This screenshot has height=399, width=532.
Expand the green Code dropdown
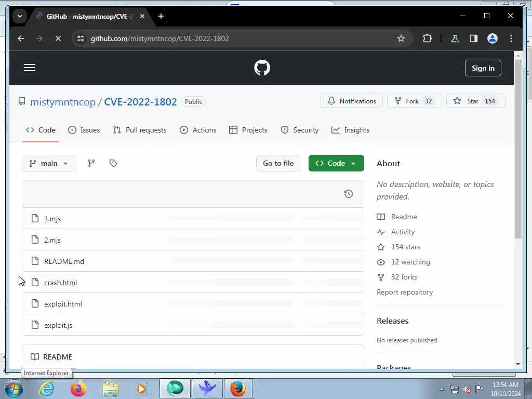pos(336,163)
